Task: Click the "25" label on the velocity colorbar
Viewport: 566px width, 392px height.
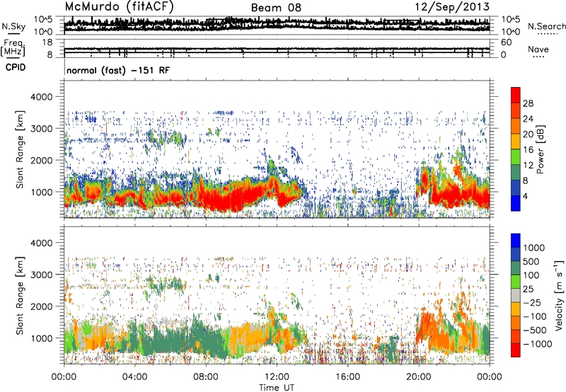Action: (x=528, y=289)
